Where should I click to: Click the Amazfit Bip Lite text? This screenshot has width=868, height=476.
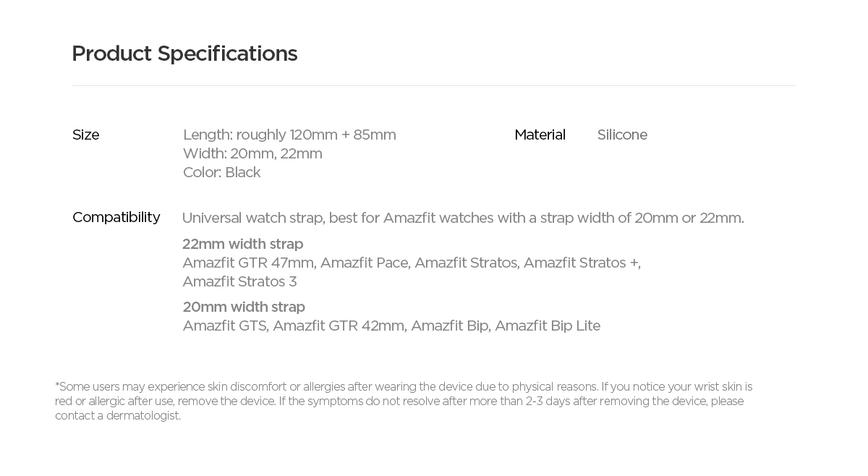pyautogui.click(x=547, y=326)
